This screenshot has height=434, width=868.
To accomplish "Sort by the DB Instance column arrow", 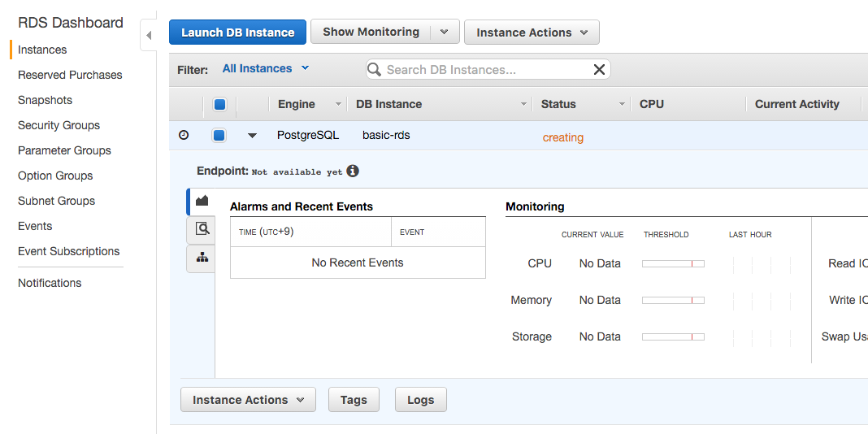I will pos(523,104).
